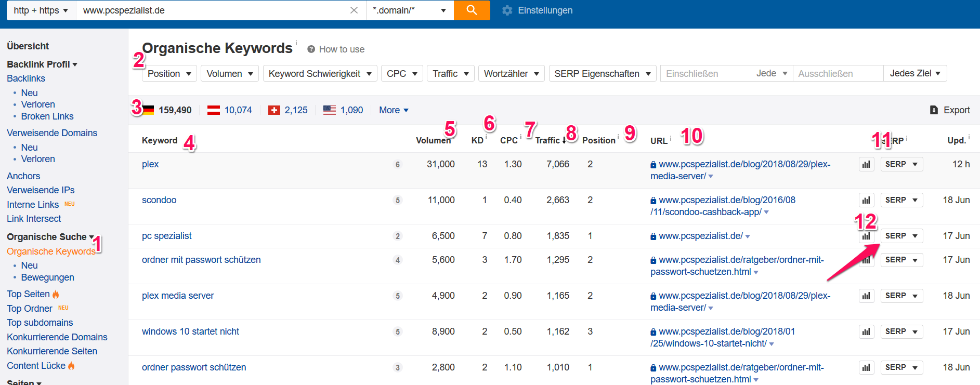Expand the URL arrow for www.pcspezialist.de/
The height and width of the screenshot is (385, 980).
[x=748, y=236]
